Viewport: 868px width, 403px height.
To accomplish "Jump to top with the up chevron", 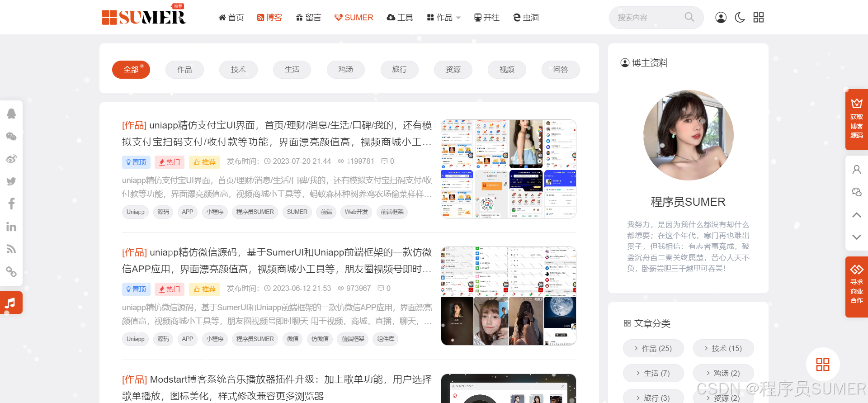I will click(x=857, y=215).
